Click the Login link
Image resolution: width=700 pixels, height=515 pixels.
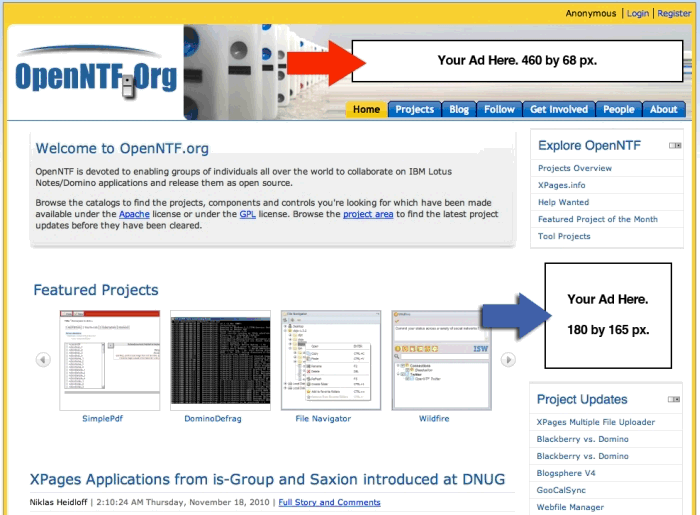coord(638,13)
